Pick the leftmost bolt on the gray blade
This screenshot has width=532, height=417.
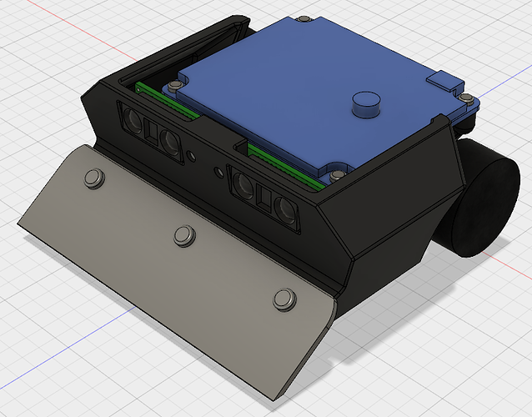pos(94,178)
